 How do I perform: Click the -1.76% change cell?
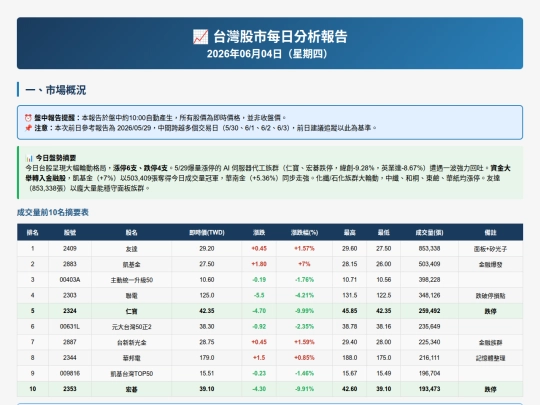[x=304, y=280]
